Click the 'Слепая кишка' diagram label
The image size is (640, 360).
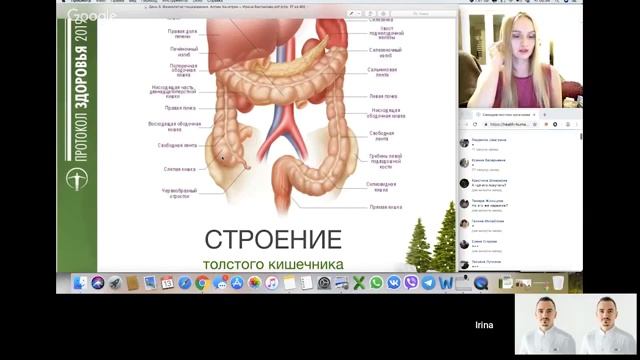coord(180,169)
